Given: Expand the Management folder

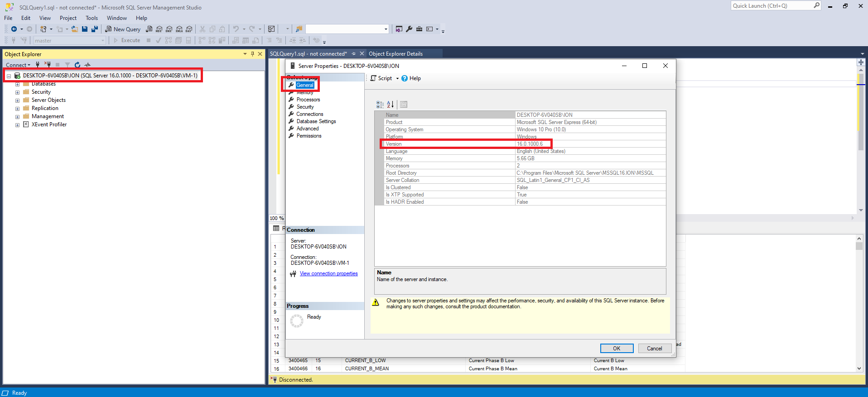Looking at the screenshot, I should (17, 117).
